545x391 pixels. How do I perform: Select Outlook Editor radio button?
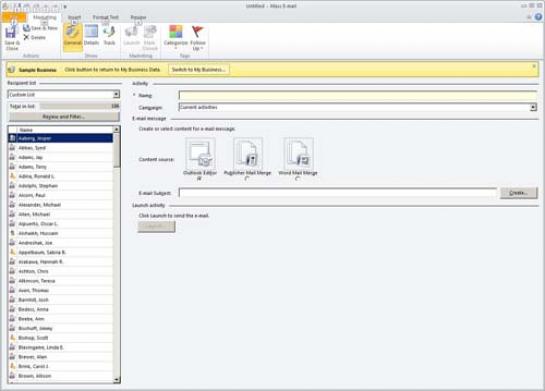click(199, 179)
